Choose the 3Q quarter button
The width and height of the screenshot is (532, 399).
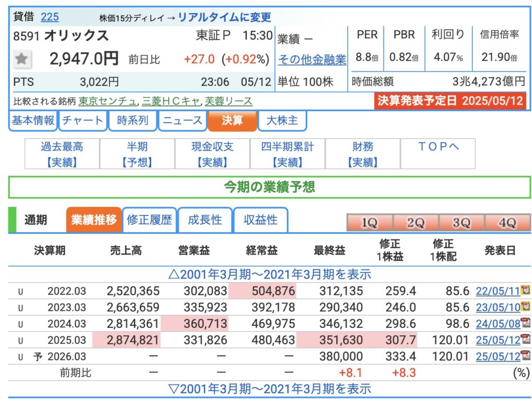(462, 223)
